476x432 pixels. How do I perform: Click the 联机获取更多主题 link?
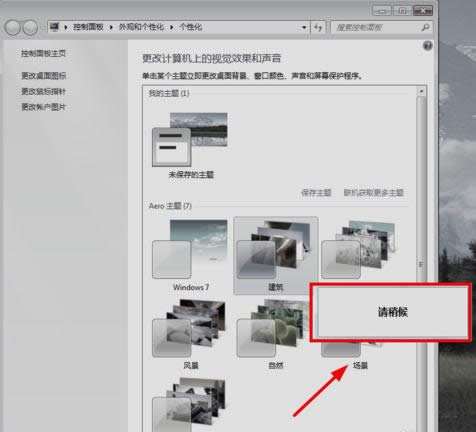coord(374,193)
